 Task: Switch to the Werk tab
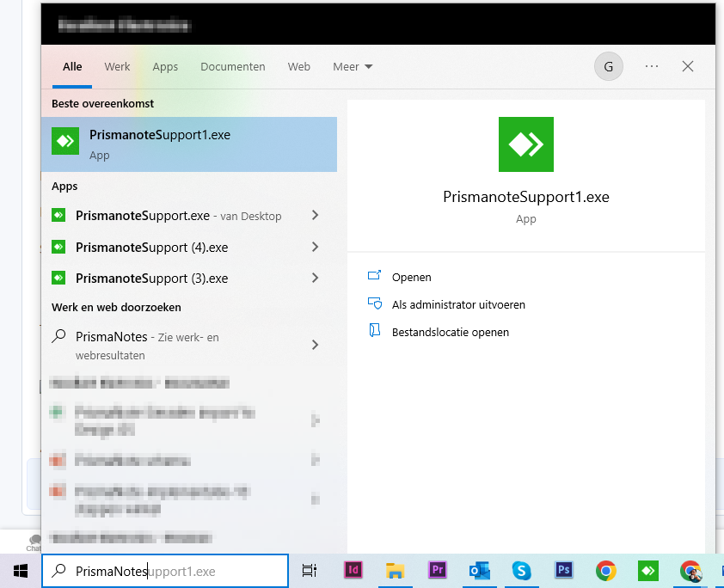(117, 66)
